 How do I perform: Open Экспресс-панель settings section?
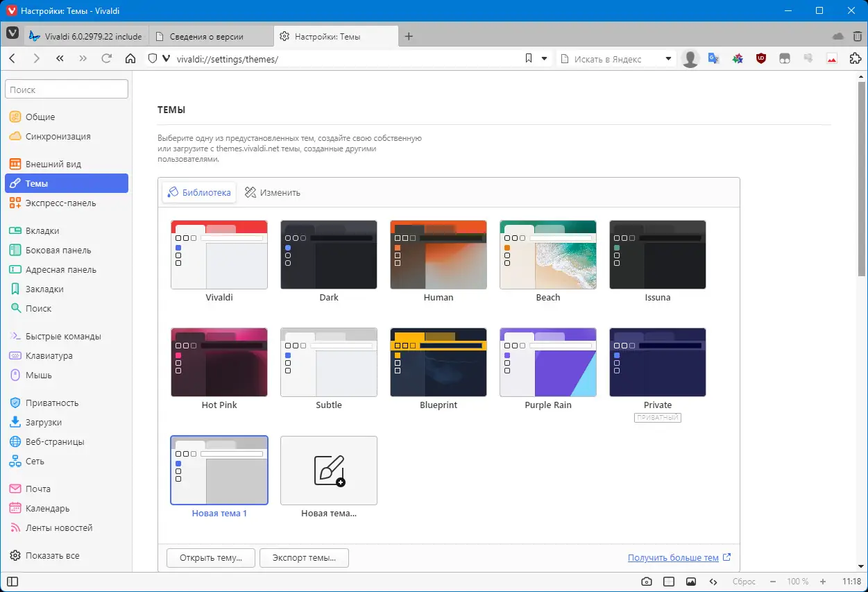[67, 203]
